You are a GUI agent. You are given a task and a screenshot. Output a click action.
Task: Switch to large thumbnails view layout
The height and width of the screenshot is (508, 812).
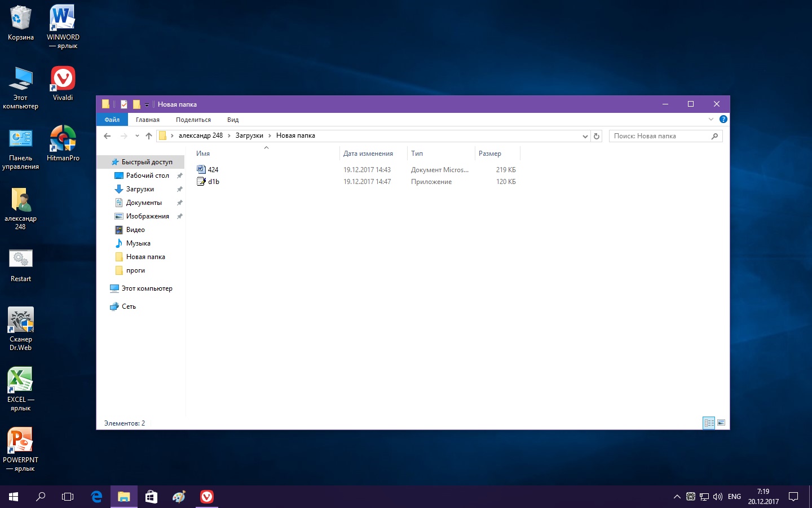pos(721,423)
